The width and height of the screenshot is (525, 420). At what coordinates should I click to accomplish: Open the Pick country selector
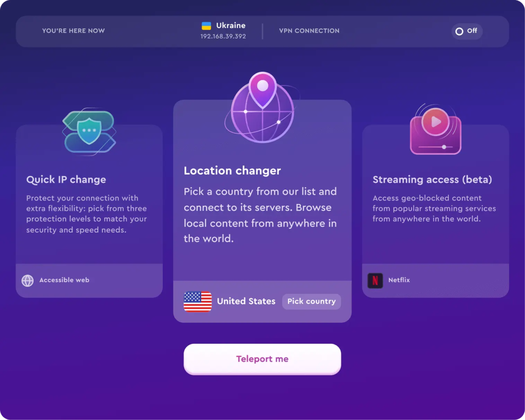(x=311, y=301)
